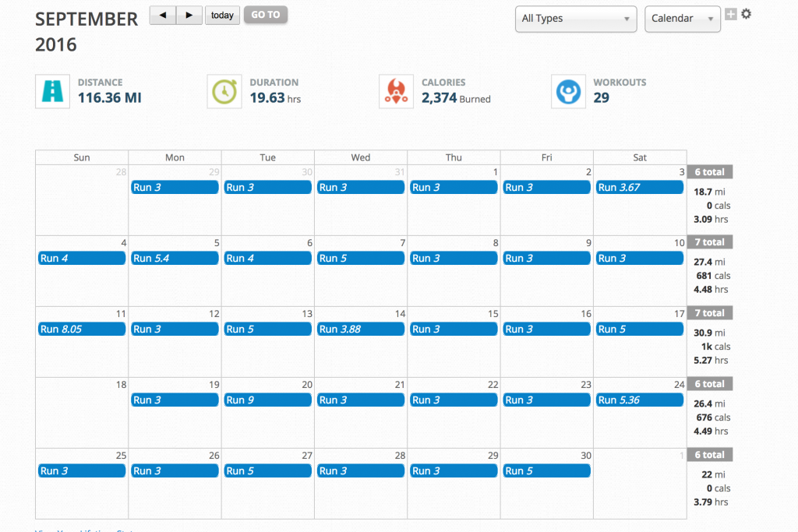This screenshot has width=798, height=532.
Task: Click the 7 total label beside Sept 10
Action: [x=710, y=242]
